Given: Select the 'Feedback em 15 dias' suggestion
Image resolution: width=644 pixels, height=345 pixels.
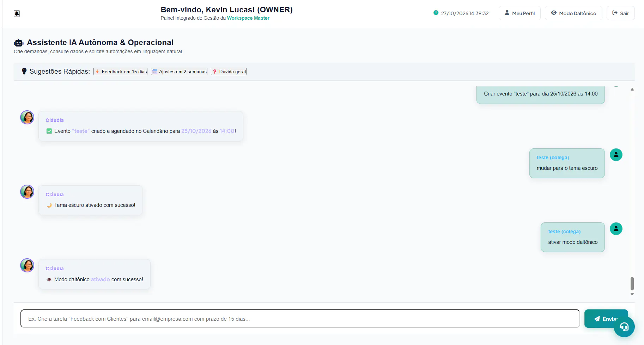Looking at the screenshot, I should 121,72.
